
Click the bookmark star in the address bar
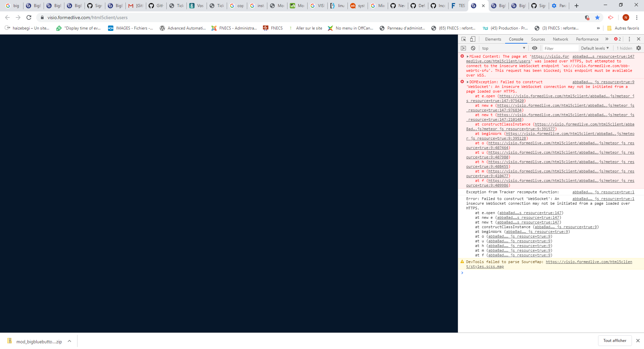click(597, 17)
